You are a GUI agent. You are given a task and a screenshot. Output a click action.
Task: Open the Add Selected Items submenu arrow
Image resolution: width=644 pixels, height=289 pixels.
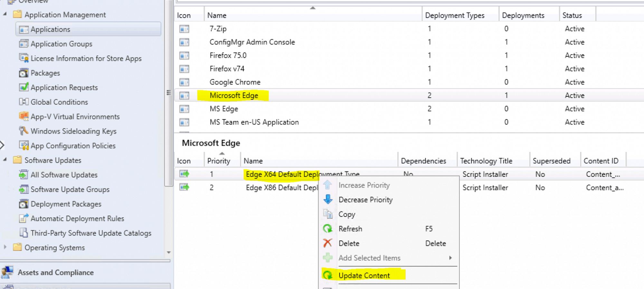click(x=450, y=258)
